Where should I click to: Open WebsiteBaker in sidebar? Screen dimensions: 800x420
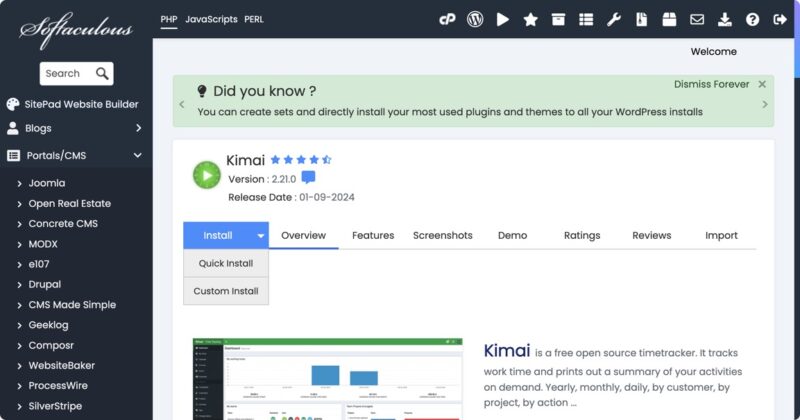tap(62, 365)
